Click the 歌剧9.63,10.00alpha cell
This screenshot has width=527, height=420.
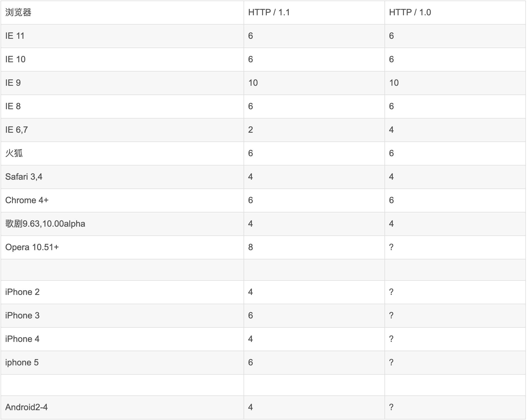coord(45,224)
